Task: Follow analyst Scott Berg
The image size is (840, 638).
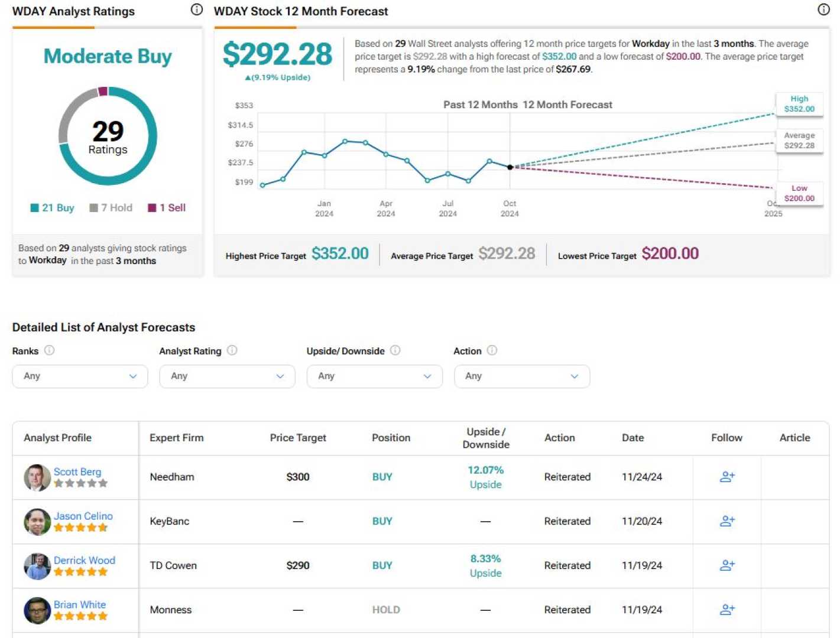Action: click(727, 477)
